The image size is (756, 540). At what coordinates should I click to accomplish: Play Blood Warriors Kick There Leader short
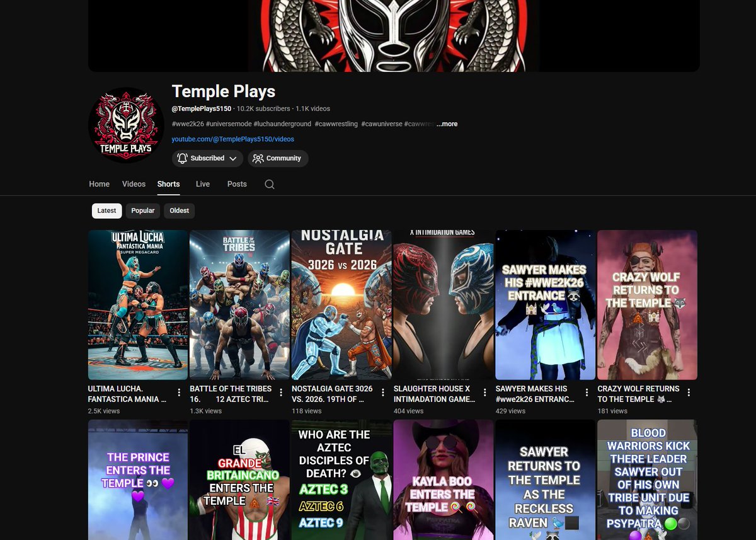pos(648,480)
